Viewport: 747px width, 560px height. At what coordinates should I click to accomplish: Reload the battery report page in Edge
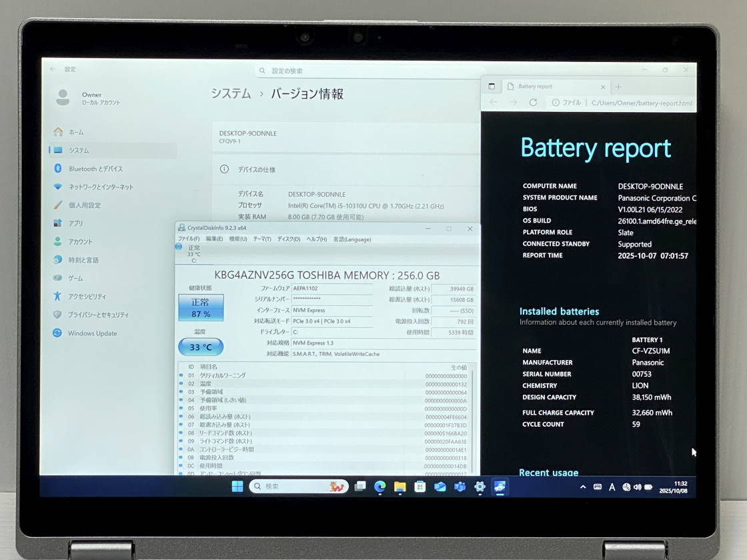click(x=533, y=103)
